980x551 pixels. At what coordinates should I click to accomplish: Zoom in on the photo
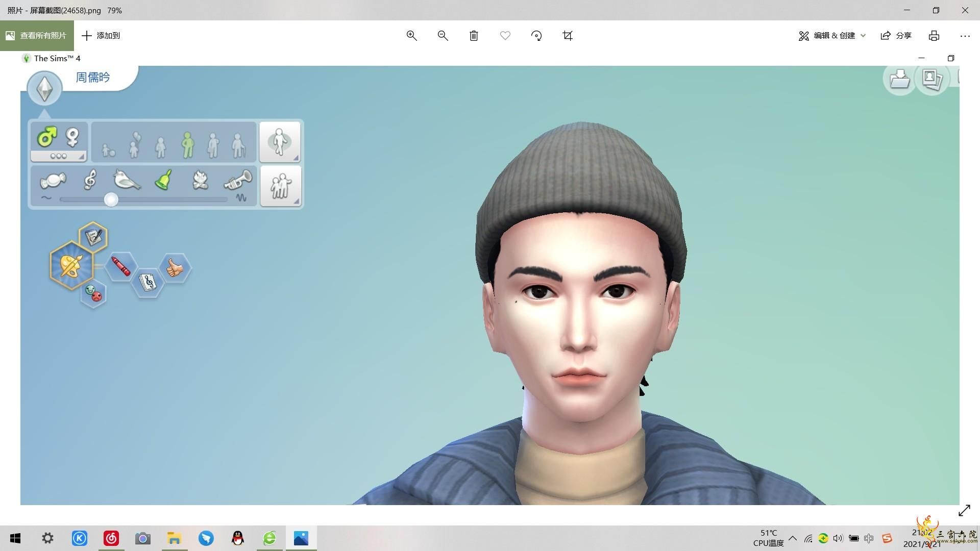[411, 36]
